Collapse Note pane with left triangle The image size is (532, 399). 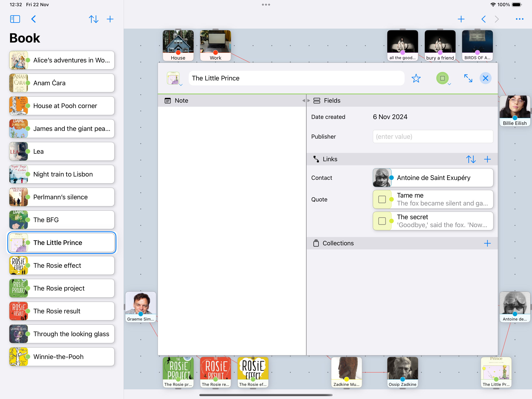tap(304, 101)
